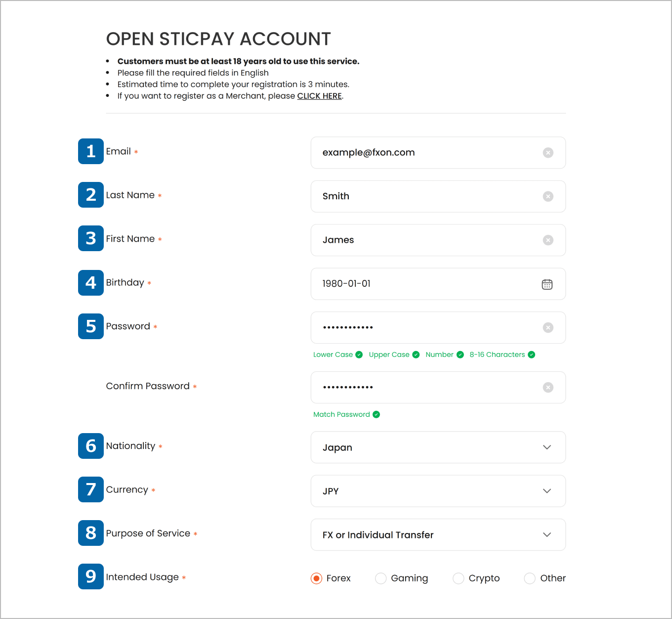Select the Other radio button
The height and width of the screenshot is (619, 672).
point(530,578)
